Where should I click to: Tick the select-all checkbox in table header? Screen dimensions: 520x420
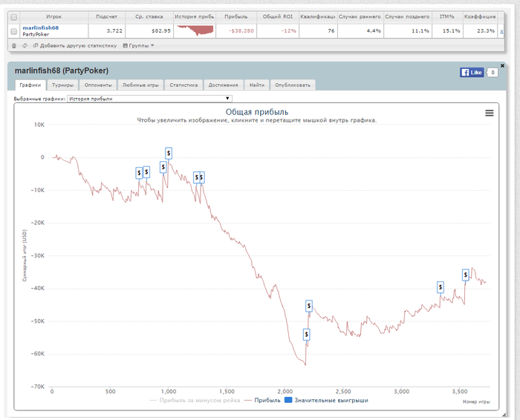[x=14, y=17]
